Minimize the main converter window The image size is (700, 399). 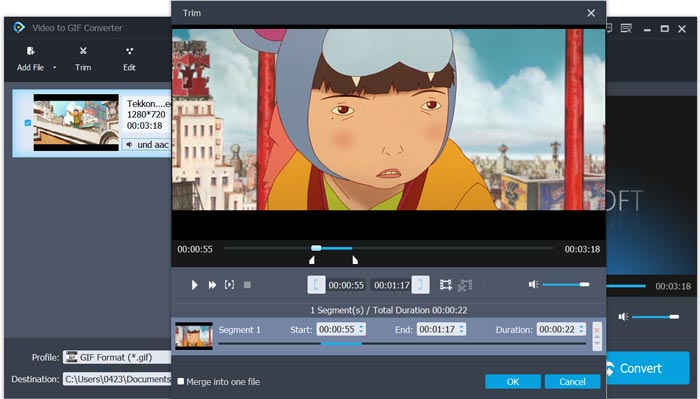(x=647, y=29)
